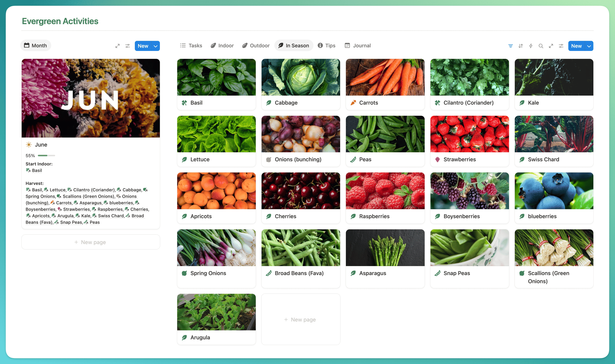615x364 pixels.
Task: Open the Raspberries card title
Action: (374, 216)
